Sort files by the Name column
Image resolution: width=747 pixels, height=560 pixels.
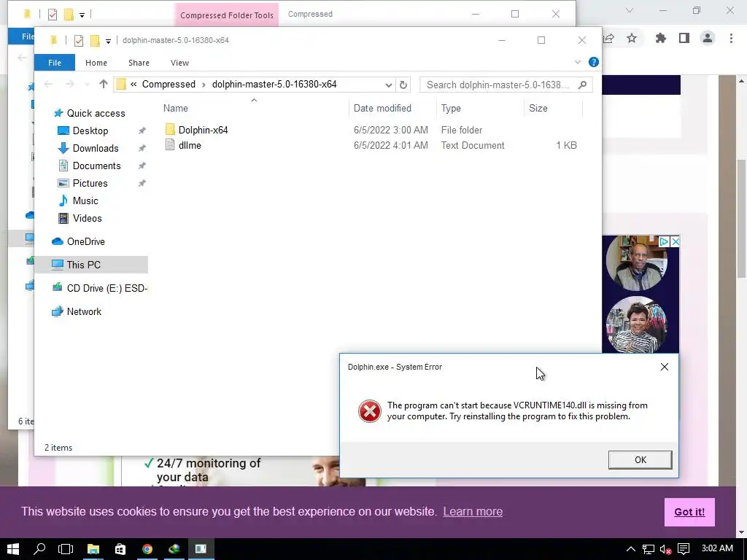pyautogui.click(x=176, y=108)
